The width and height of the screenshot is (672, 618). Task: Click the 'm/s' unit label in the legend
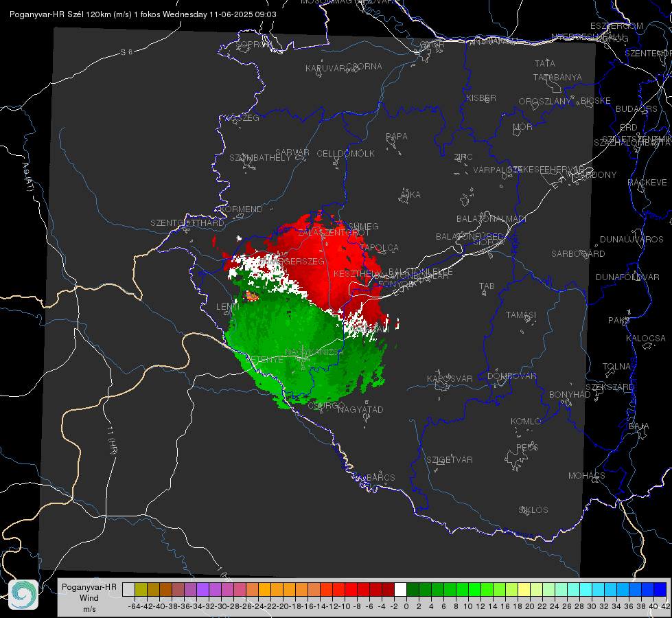[89, 609]
